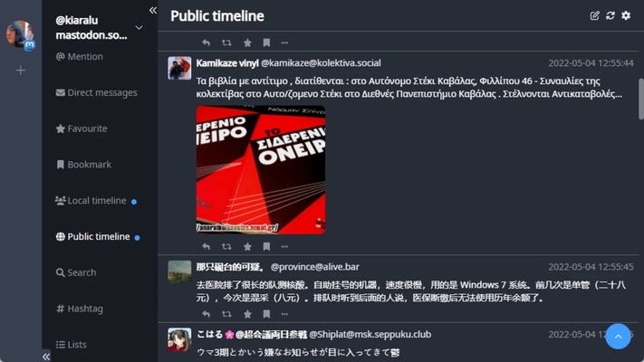Go to Direct messages in sidebar
The image size is (644, 362).
(x=97, y=92)
